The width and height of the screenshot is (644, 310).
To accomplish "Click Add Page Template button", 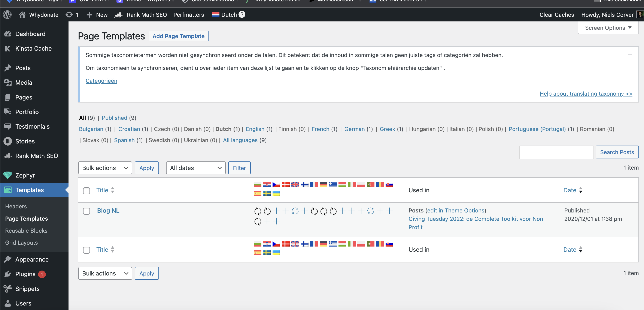I will point(179,36).
